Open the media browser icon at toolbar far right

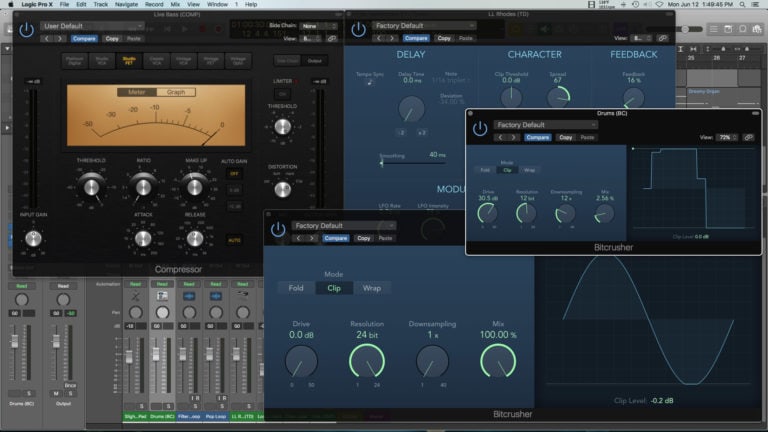(x=757, y=29)
